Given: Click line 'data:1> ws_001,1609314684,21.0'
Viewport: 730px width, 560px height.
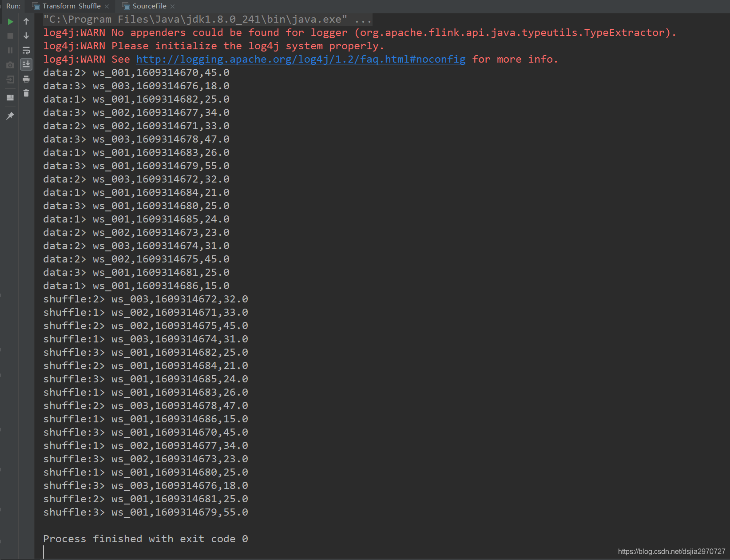Looking at the screenshot, I should tap(136, 192).
